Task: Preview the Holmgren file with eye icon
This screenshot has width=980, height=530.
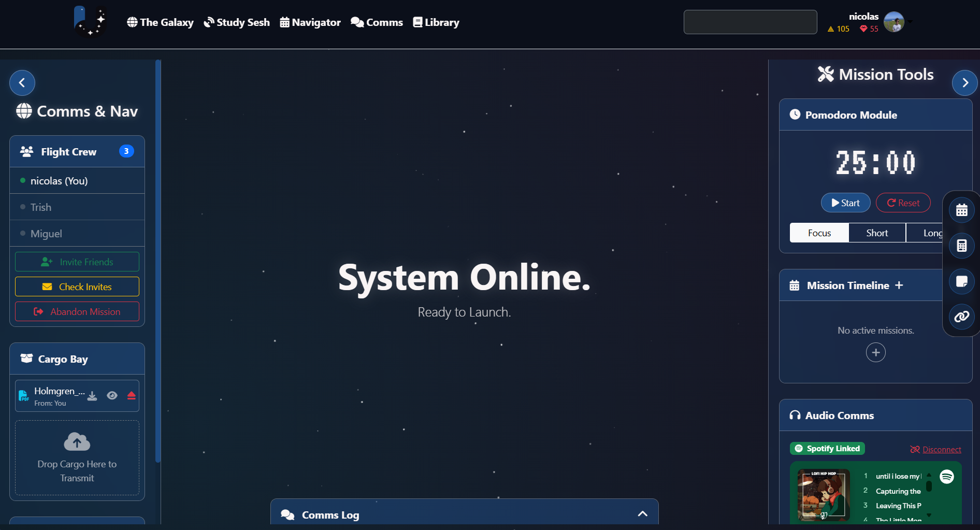Action: pos(112,395)
